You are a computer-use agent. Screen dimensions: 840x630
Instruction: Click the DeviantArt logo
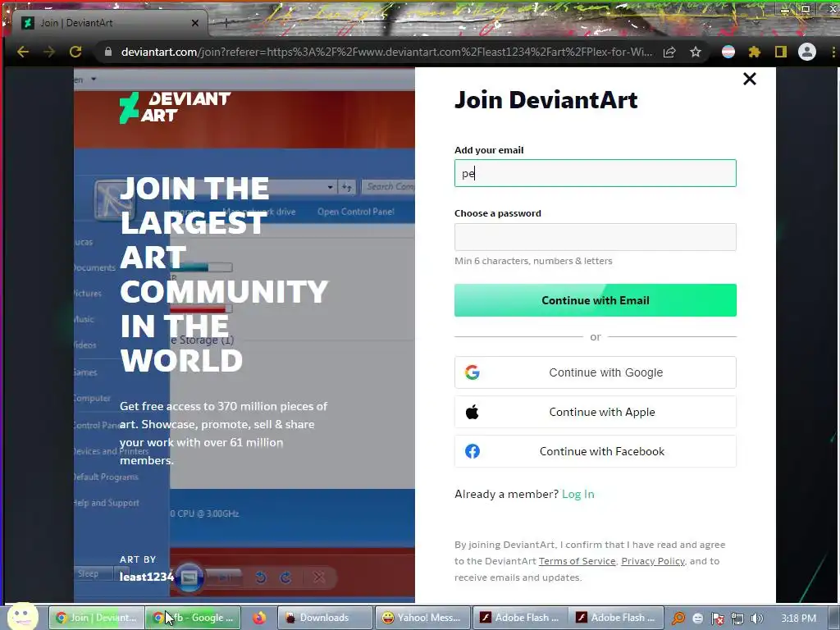(x=175, y=107)
